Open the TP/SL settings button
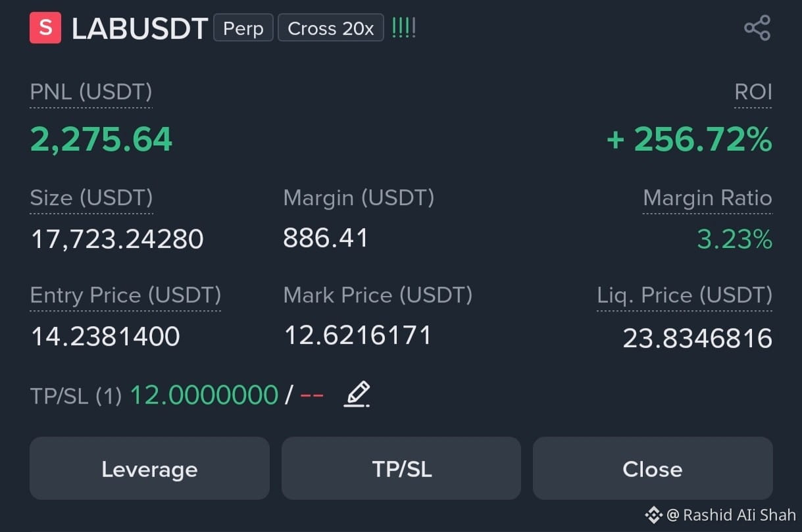This screenshot has height=532, width=802. coord(401,468)
